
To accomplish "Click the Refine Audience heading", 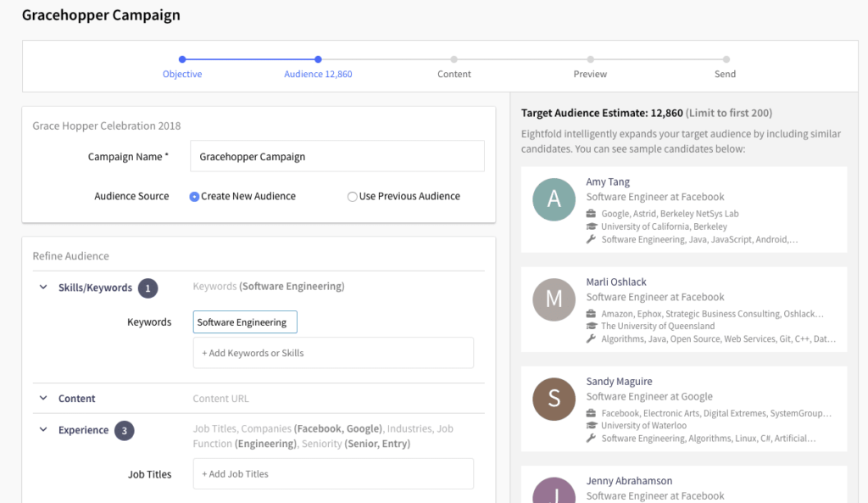I will (71, 256).
